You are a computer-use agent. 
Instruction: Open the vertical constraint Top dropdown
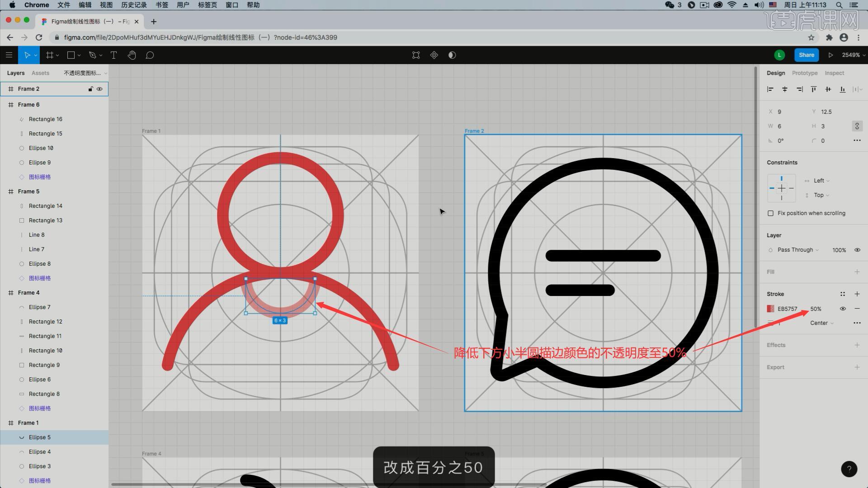tap(821, 195)
